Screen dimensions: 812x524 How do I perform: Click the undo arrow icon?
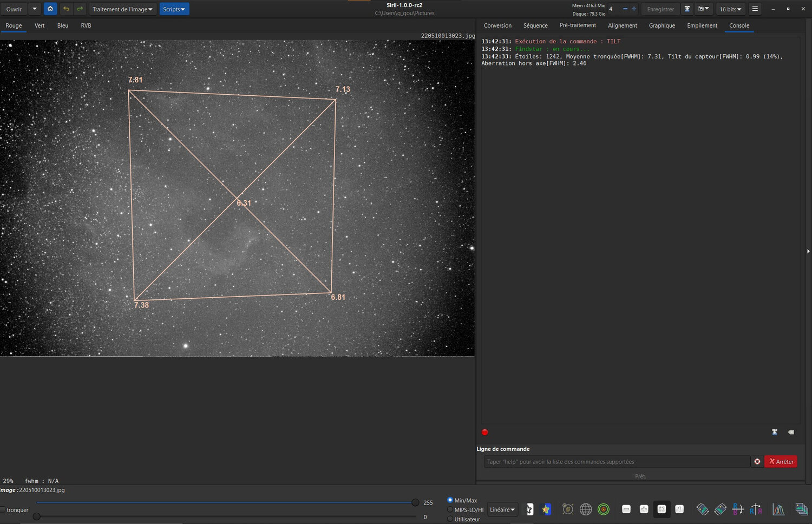click(66, 9)
